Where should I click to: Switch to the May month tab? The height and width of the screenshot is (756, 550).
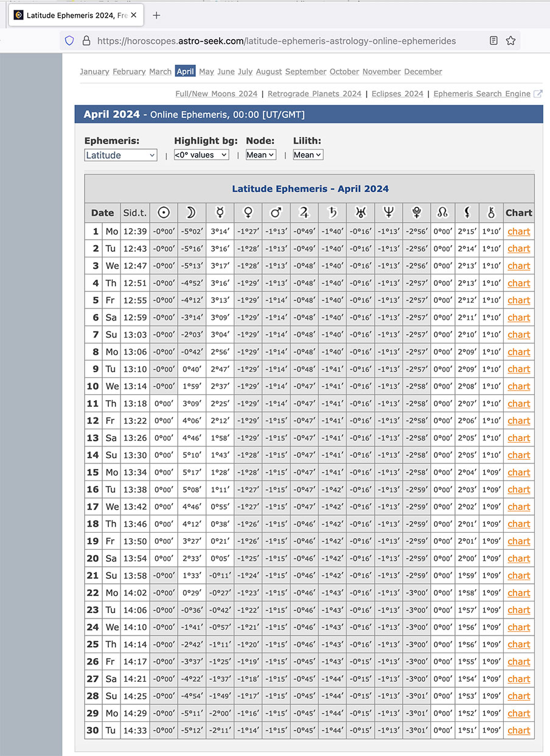coord(207,72)
